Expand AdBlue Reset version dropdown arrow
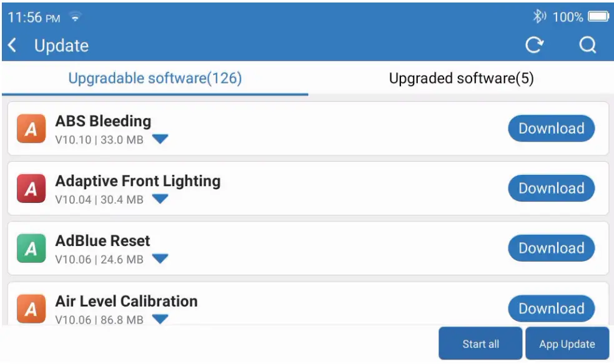This screenshot has height=364, width=614. pos(161,259)
